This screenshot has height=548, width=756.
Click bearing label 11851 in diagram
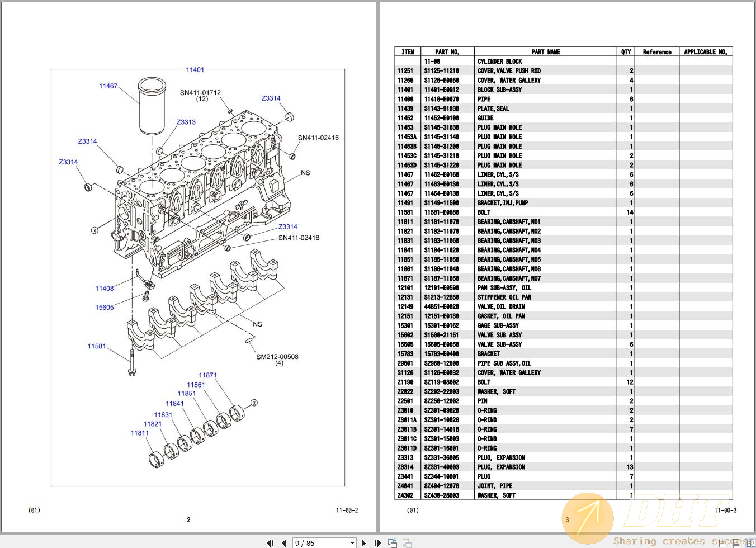[x=187, y=393]
